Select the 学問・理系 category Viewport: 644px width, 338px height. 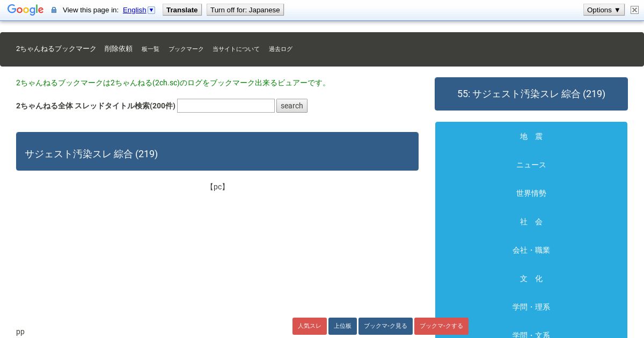[531, 307]
